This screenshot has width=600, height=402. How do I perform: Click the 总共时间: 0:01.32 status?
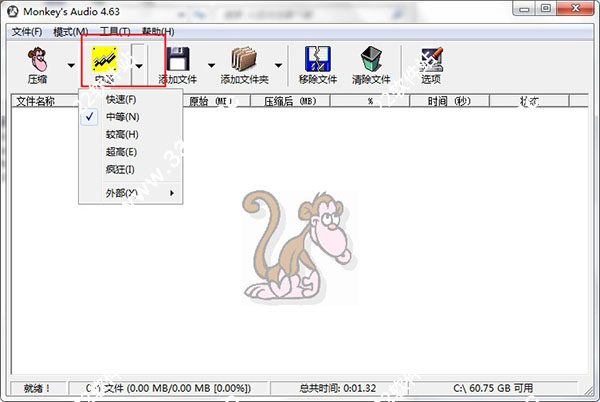338,388
